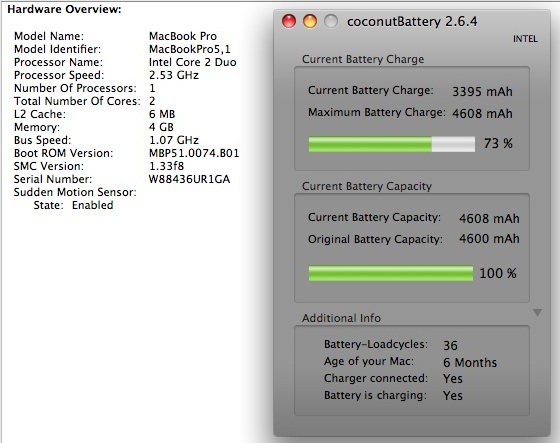Select the Model Name value MacBook Pro

(x=183, y=36)
